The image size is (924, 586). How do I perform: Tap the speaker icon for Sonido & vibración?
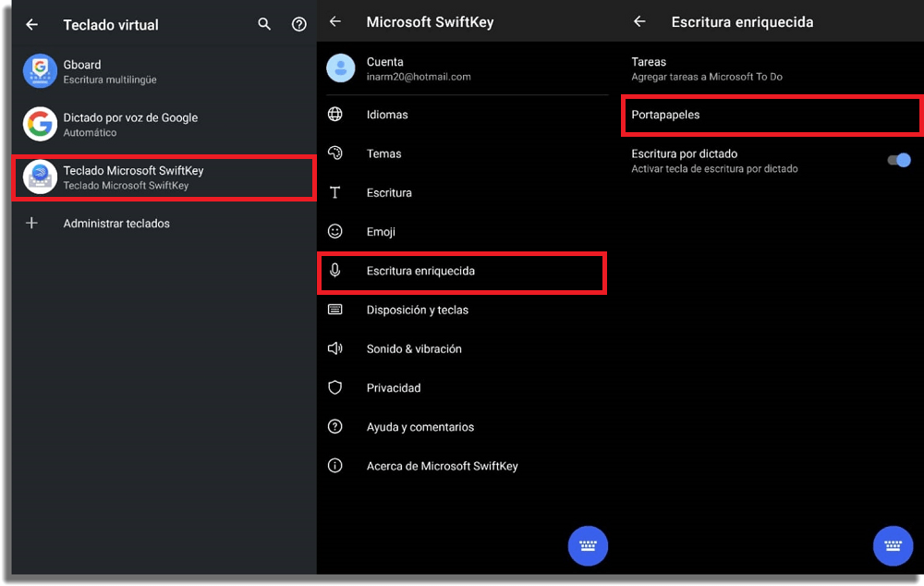(x=334, y=348)
